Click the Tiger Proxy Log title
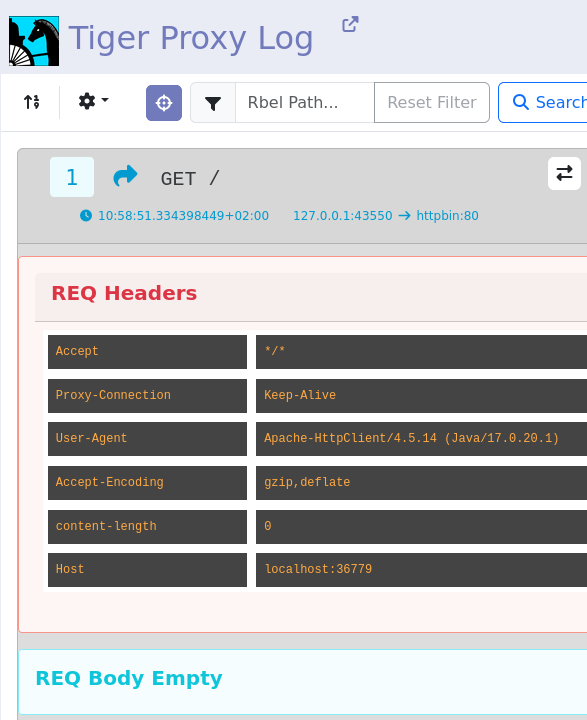Screen dimensions: 587x720 (x=191, y=39)
